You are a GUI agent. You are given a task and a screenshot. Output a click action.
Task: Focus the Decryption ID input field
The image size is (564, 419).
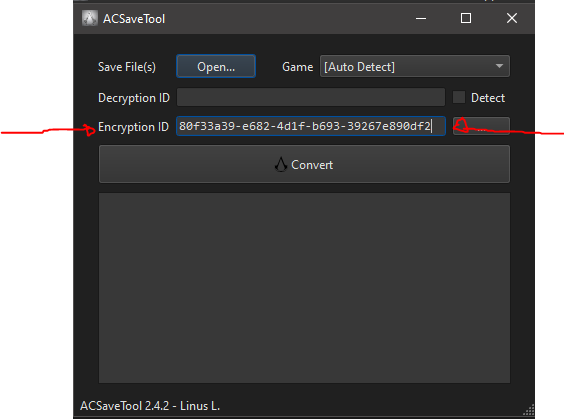point(311,97)
